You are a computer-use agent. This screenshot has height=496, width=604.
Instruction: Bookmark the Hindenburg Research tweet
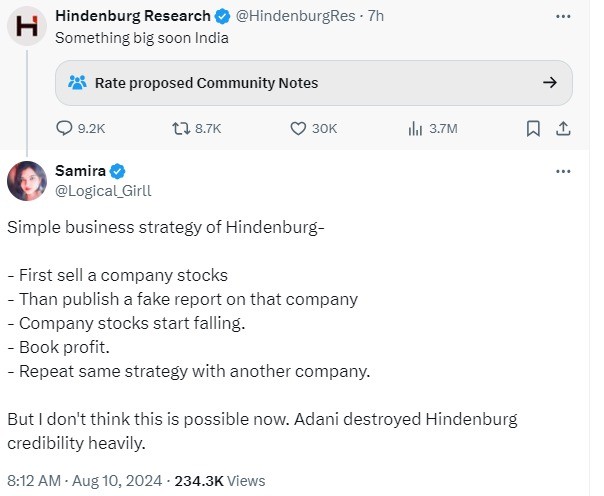point(533,128)
